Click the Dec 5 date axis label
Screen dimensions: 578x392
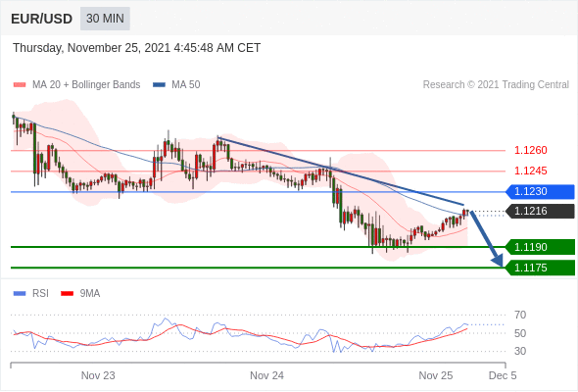pyautogui.click(x=503, y=375)
